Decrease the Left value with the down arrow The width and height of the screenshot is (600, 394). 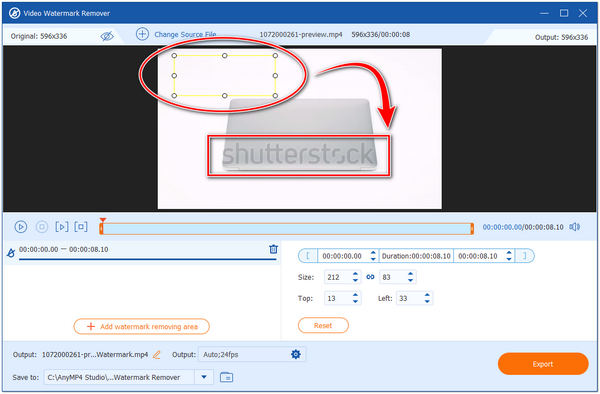(x=427, y=301)
